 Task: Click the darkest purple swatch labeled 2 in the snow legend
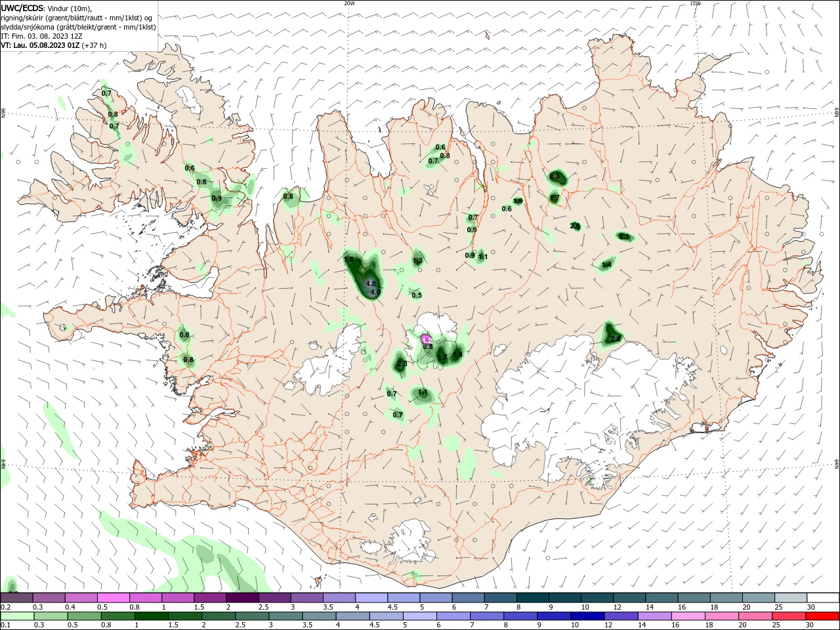click(x=242, y=598)
